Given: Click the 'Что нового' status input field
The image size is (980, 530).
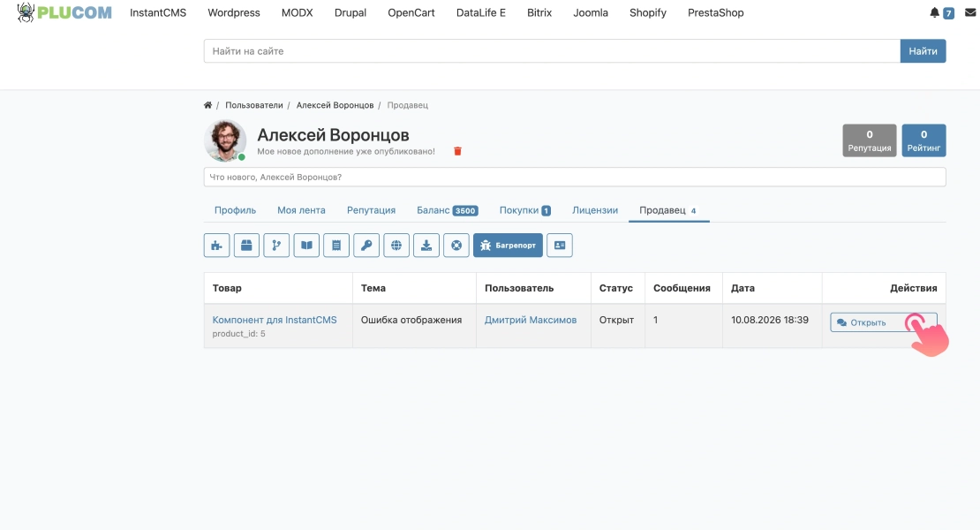Looking at the screenshot, I should pos(575,177).
